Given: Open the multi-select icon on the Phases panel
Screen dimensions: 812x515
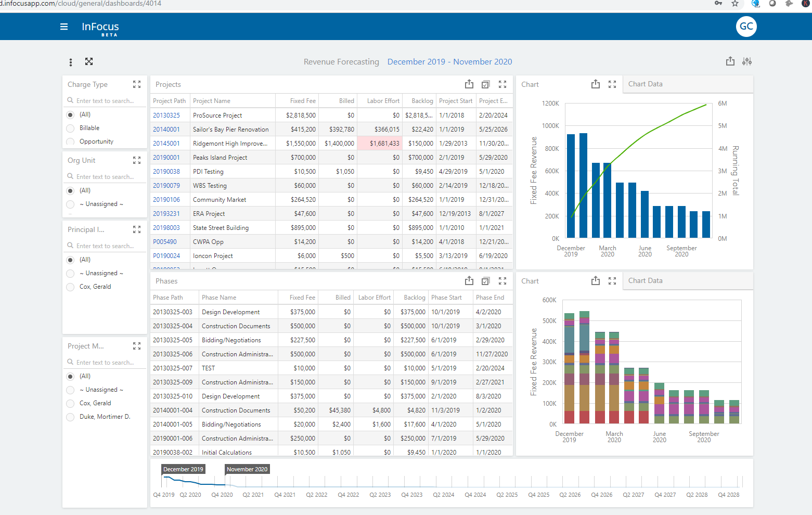Looking at the screenshot, I should click(485, 280).
